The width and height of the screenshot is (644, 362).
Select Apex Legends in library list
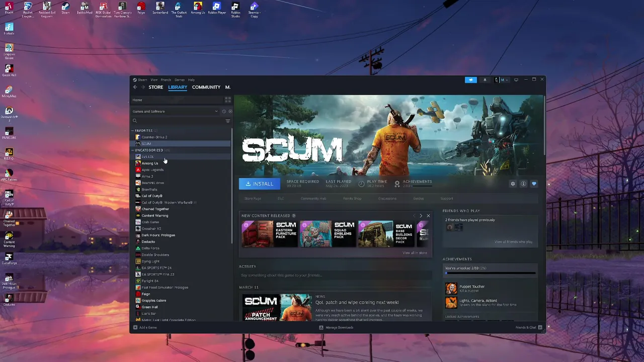181,170
